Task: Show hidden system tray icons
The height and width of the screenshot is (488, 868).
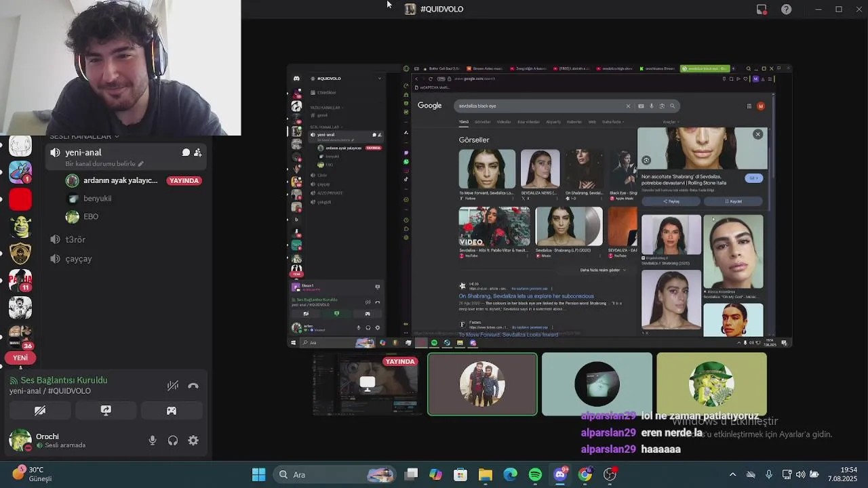Action: pyautogui.click(x=732, y=474)
